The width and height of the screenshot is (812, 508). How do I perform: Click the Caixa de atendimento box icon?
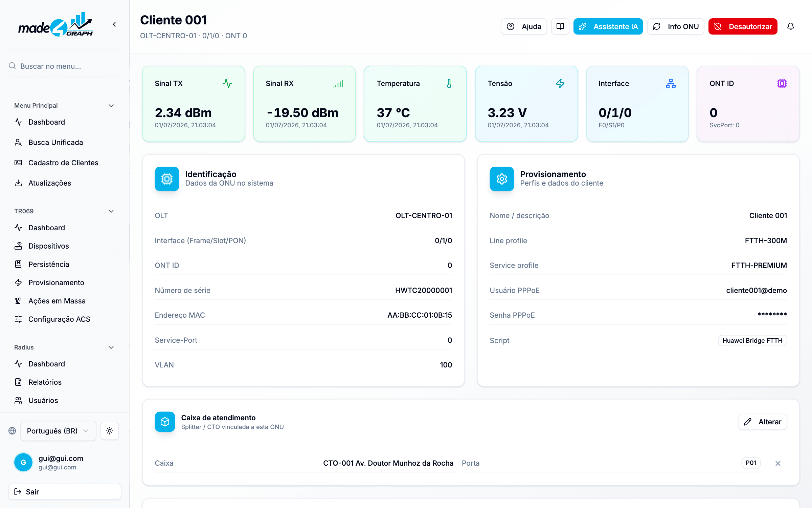[x=165, y=422]
